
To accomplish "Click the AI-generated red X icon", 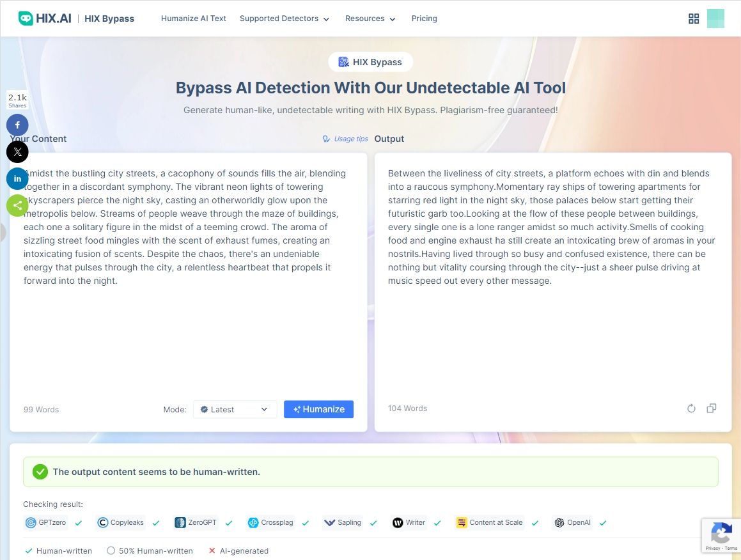I will [x=212, y=550].
